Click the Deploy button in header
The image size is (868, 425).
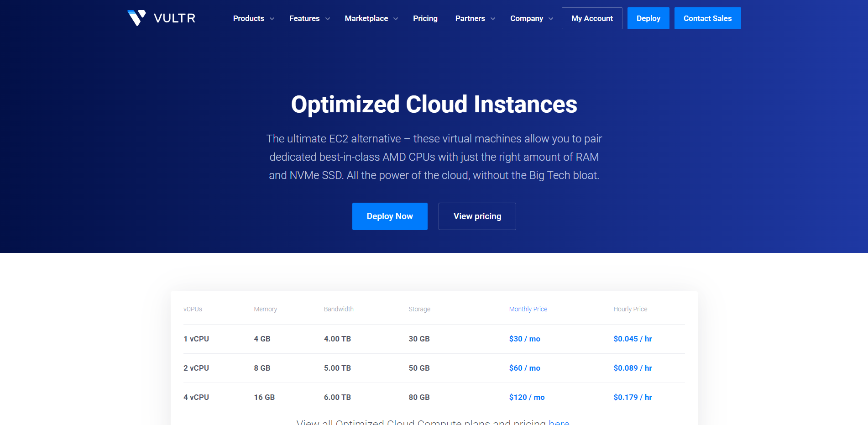tap(648, 18)
